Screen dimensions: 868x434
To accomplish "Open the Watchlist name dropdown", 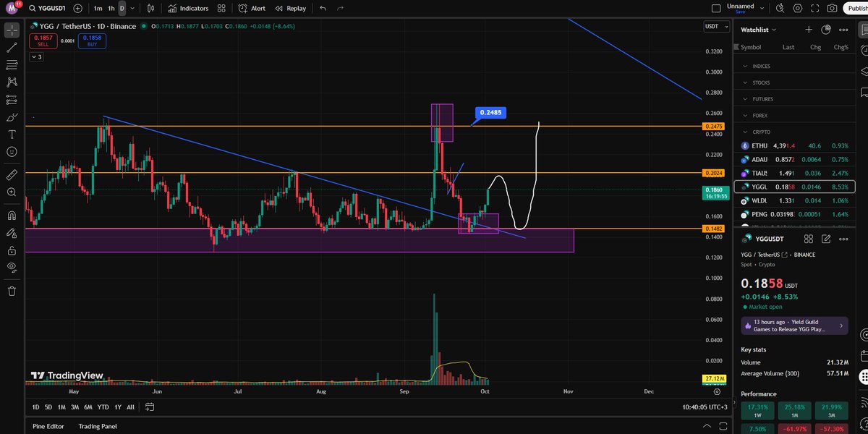I will click(759, 30).
